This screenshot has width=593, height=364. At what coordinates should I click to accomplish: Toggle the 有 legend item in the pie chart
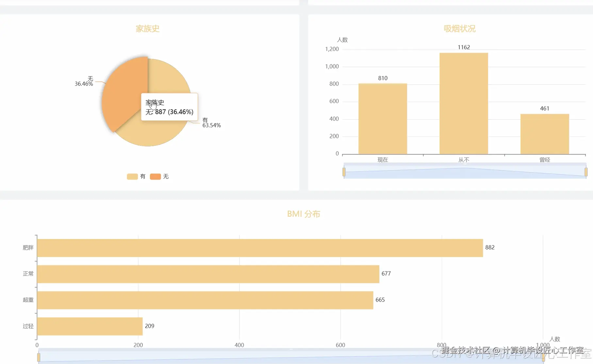pos(136,177)
